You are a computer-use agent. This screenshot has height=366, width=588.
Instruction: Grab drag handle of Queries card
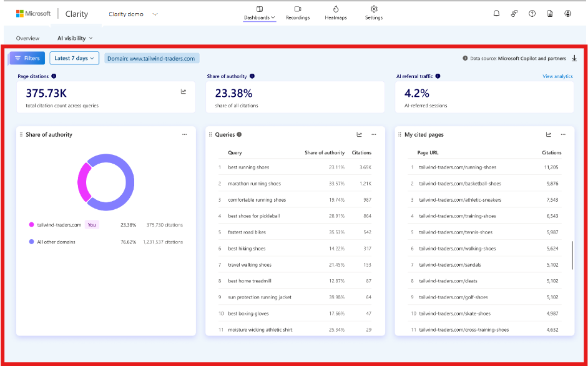coord(210,134)
